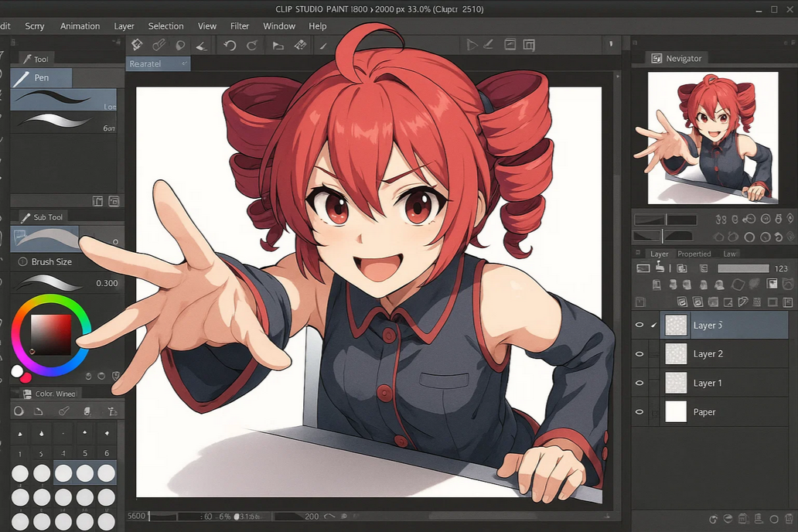Open the Layer menu in menu bar

(124, 26)
